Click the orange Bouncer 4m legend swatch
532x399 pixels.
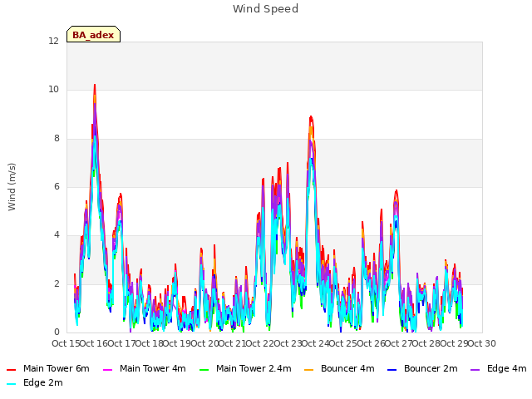(x=308, y=369)
